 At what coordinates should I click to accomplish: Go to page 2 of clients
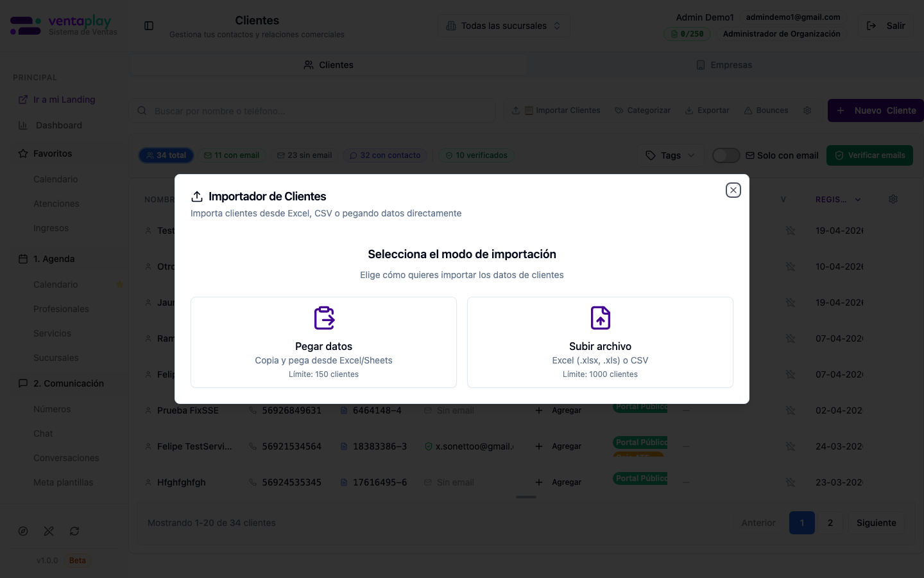coord(830,523)
